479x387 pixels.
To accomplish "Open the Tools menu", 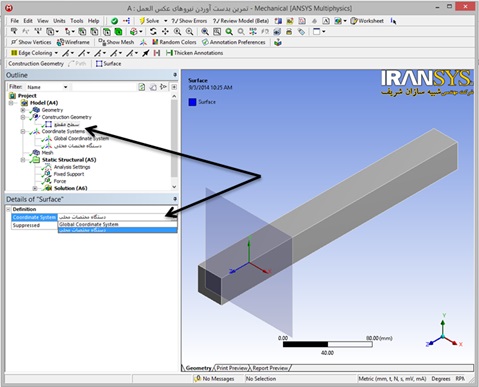I will click(x=76, y=21).
